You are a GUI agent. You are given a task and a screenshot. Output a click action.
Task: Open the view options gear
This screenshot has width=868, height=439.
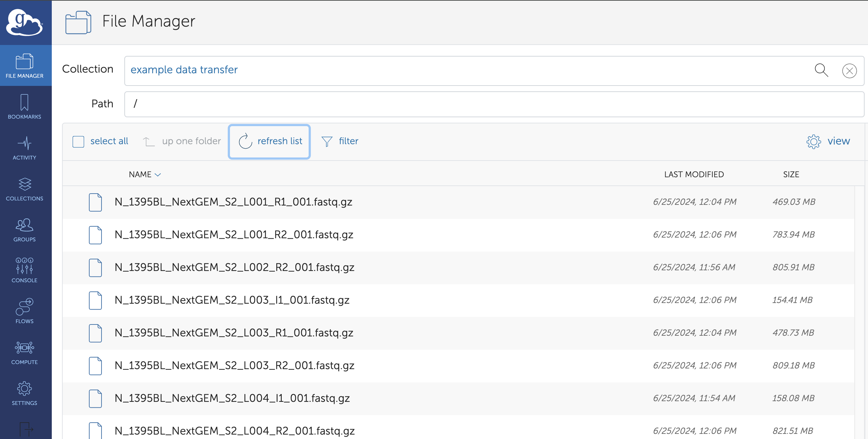pos(813,141)
